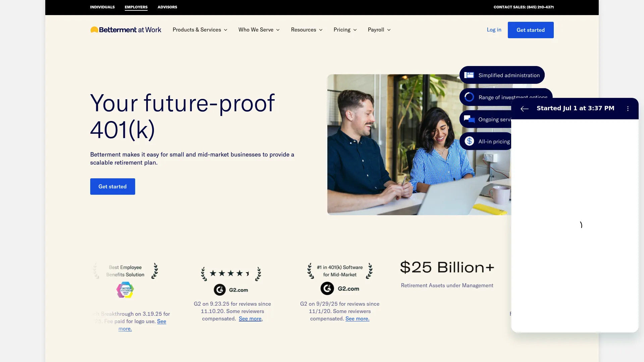Screen dimensions: 644x362
Task: Open See more link under G2 9/29/25 reviews
Action: tap(357, 319)
